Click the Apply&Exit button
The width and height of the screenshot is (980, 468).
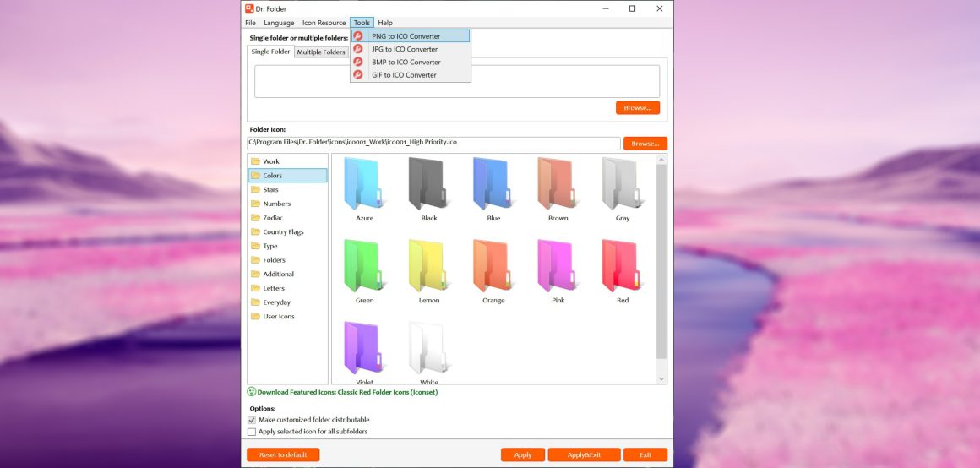585,454
